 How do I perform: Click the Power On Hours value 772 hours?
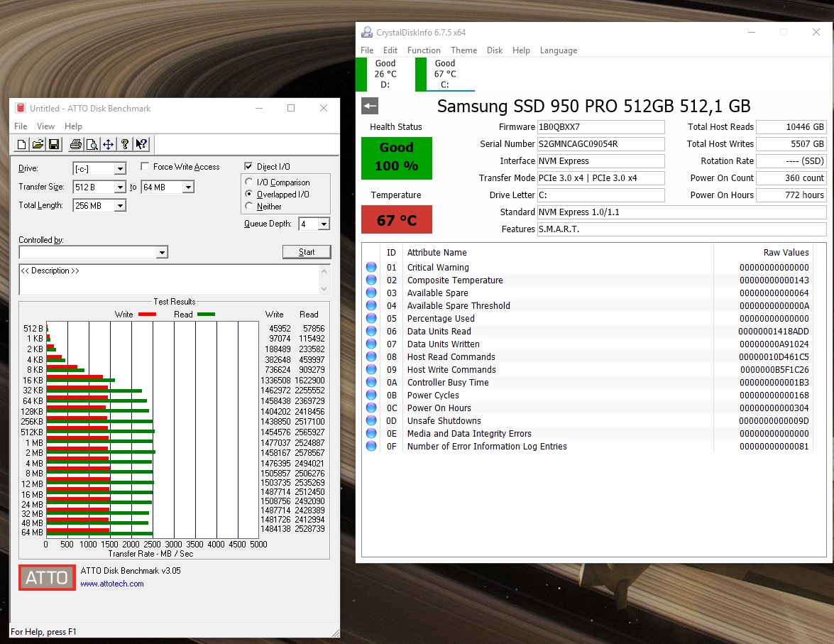(791, 195)
